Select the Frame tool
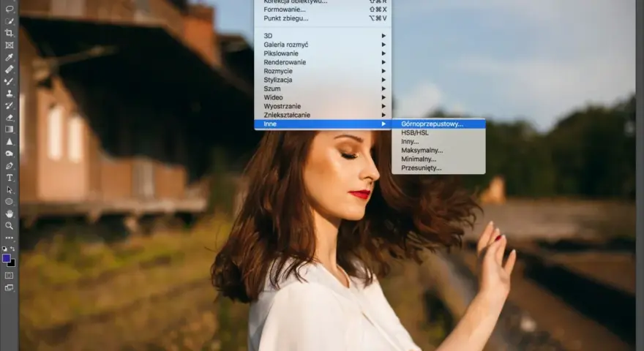Screen dimensions: 644x351 pyautogui.click(x=9, y=45)
